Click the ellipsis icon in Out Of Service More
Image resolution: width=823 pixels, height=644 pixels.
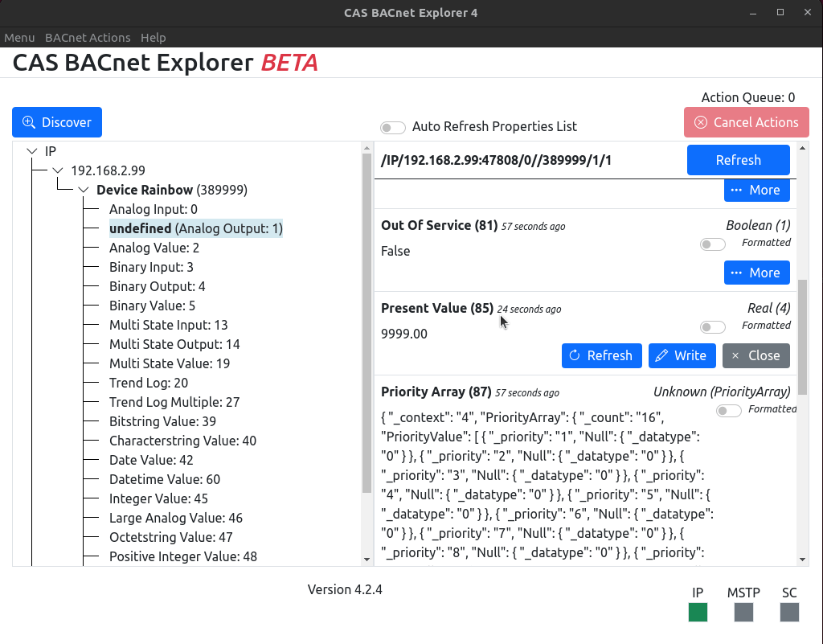pos(736,273)
